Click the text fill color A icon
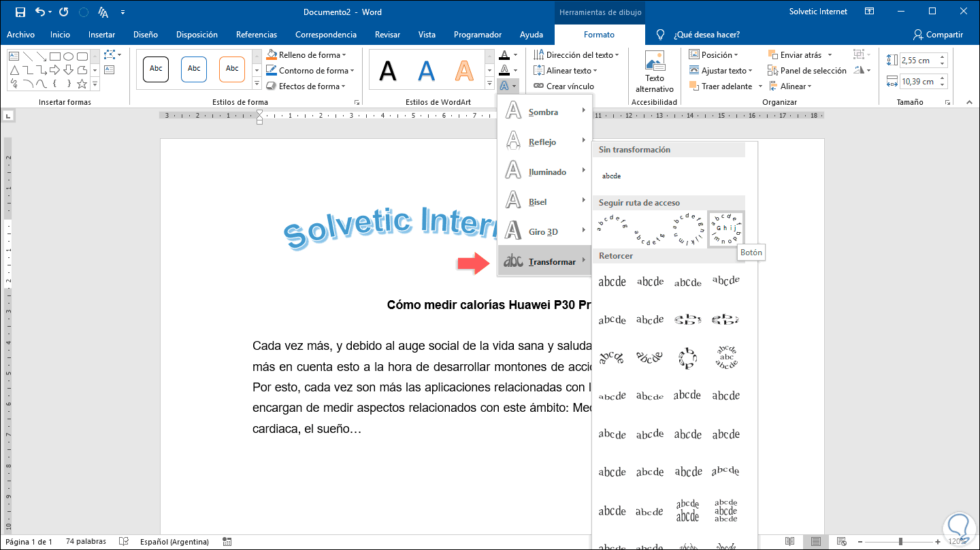Viewport: 980px width, 550px height. pos(504,54)
